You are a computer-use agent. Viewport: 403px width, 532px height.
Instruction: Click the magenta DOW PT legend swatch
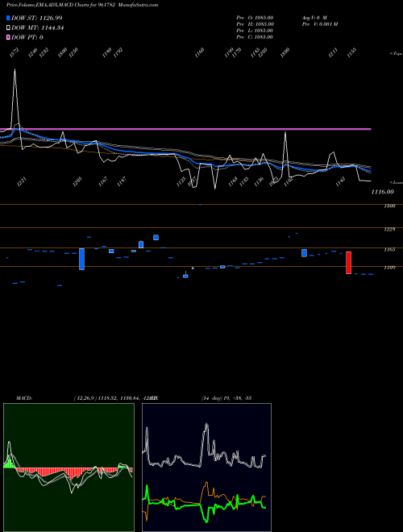(9, 37)
